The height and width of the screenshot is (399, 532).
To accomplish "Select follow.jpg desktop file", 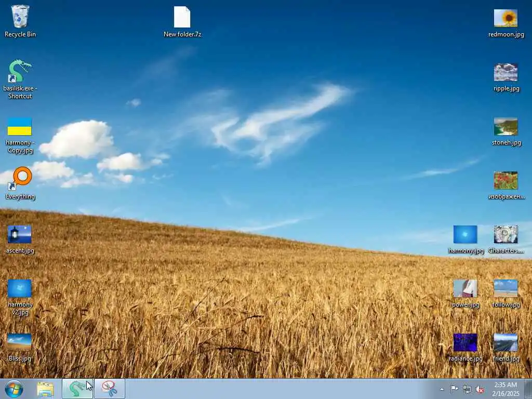I will [x=506, y=294].
